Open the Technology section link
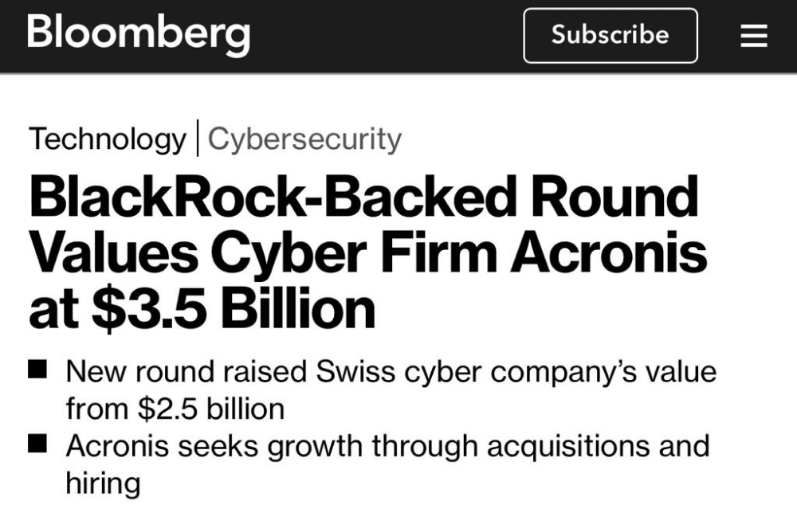The image size is (797, 532). (107, 139)
